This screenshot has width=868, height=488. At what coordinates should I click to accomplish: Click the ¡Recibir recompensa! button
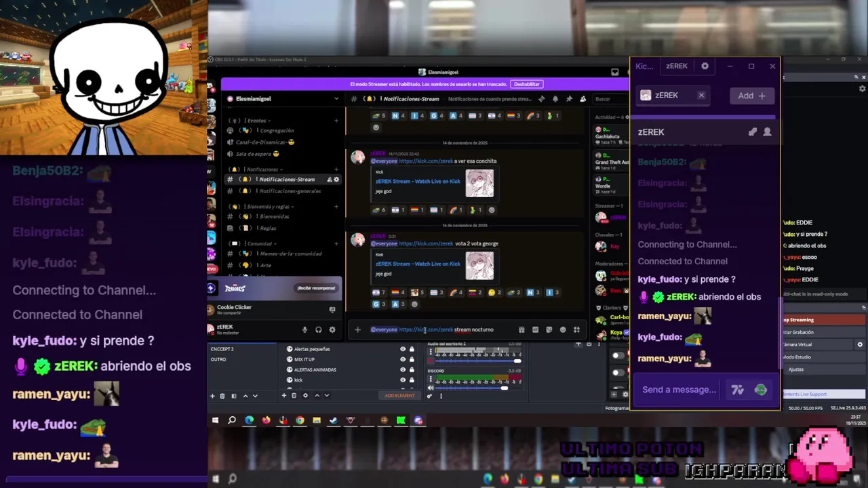click(316, 288)
